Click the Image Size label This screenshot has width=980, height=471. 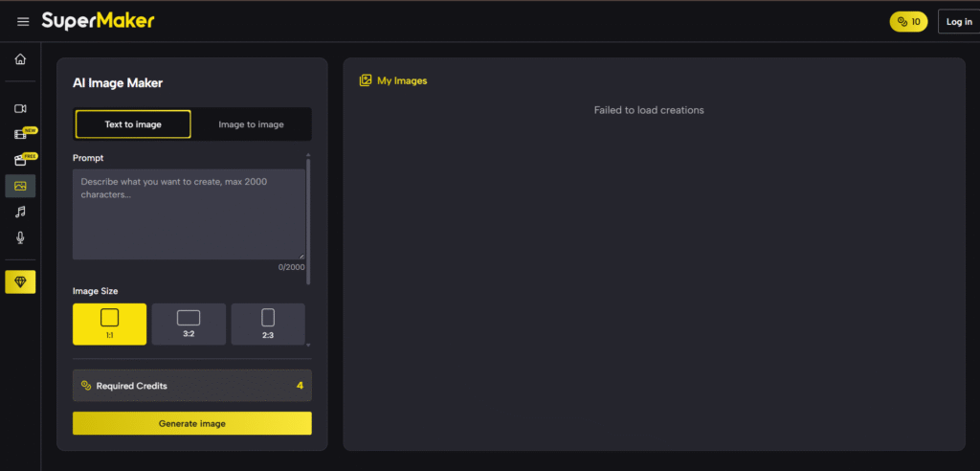tap(96, 291)
